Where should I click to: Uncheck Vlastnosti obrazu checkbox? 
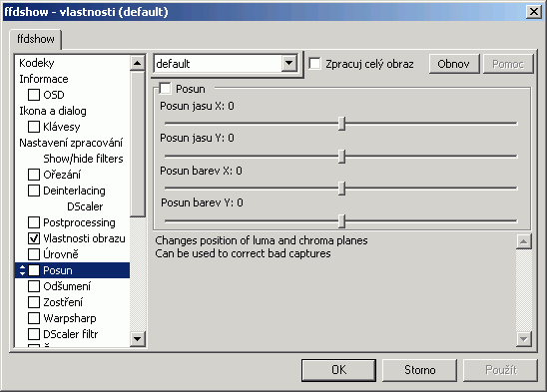click(34, 238)
